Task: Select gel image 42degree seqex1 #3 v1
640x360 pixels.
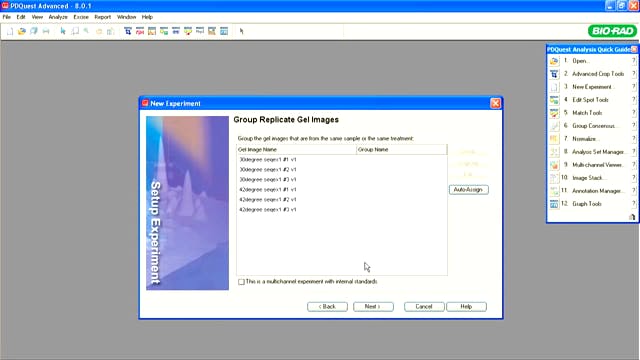Action: tap(268, 209)
